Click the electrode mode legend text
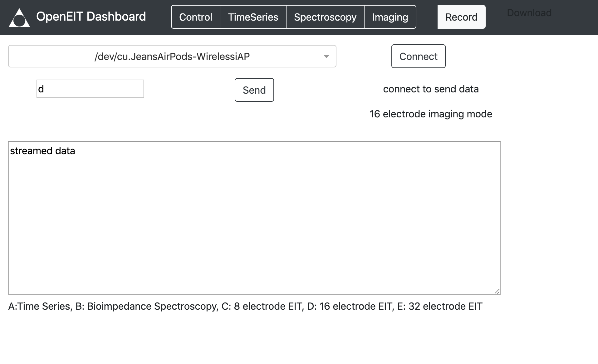 245,306
